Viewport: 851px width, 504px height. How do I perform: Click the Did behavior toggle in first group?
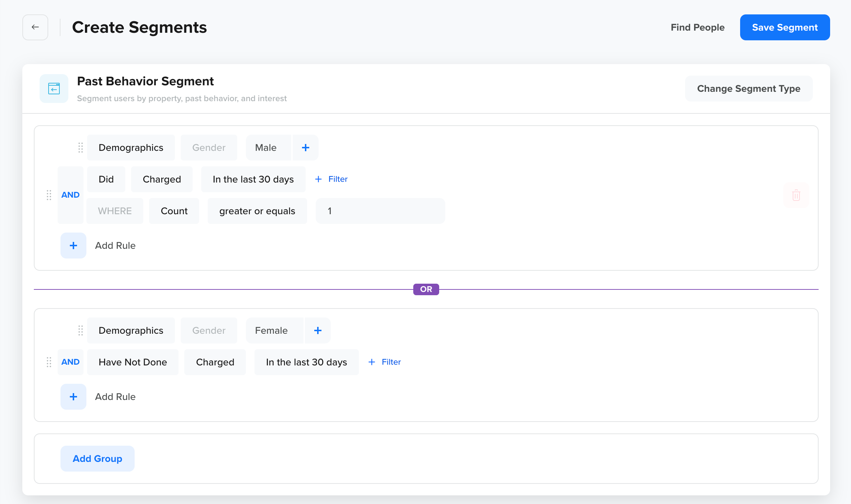(x=106, y=179)
